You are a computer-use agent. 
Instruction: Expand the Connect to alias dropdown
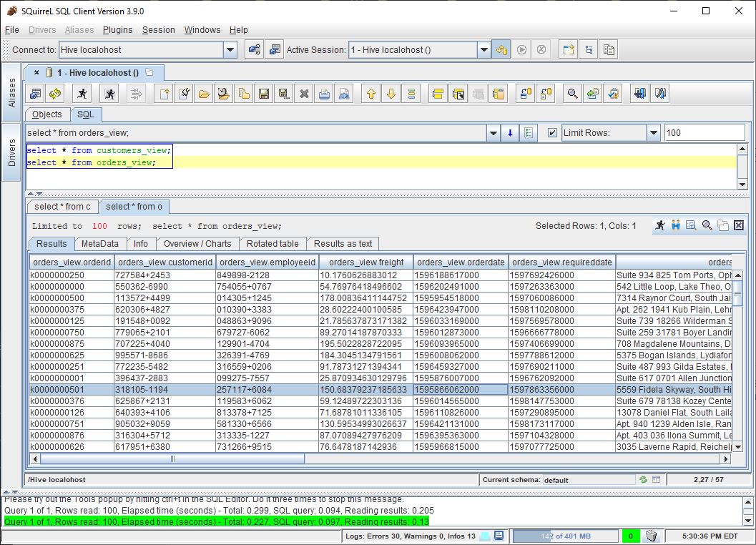click(x=230, y=49)
